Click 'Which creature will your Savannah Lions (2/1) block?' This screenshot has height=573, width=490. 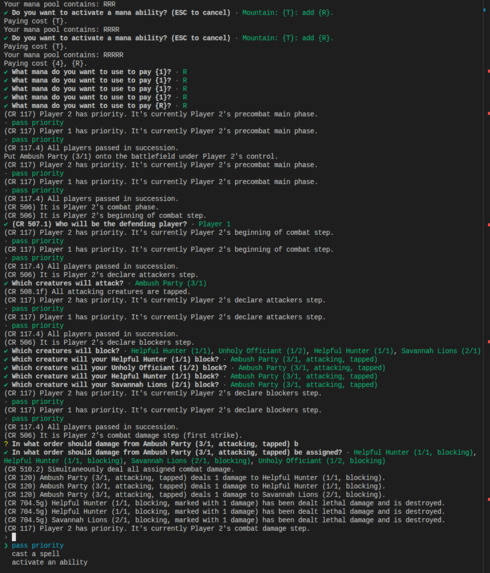[115, 384]
